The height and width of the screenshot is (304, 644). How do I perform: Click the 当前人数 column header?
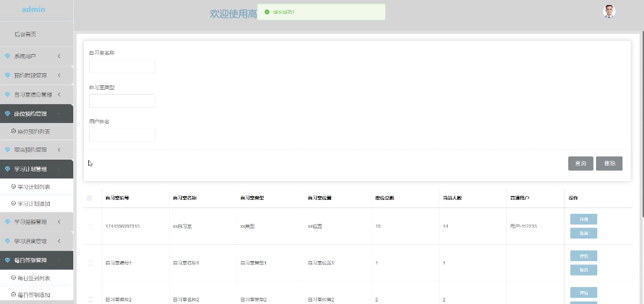coord(452,198)
